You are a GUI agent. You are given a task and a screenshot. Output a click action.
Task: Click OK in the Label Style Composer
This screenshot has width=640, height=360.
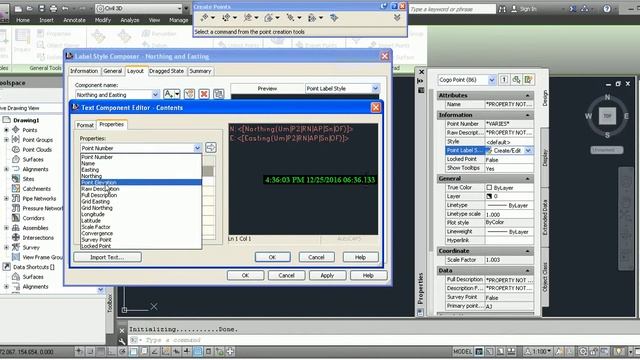point(245,276)
